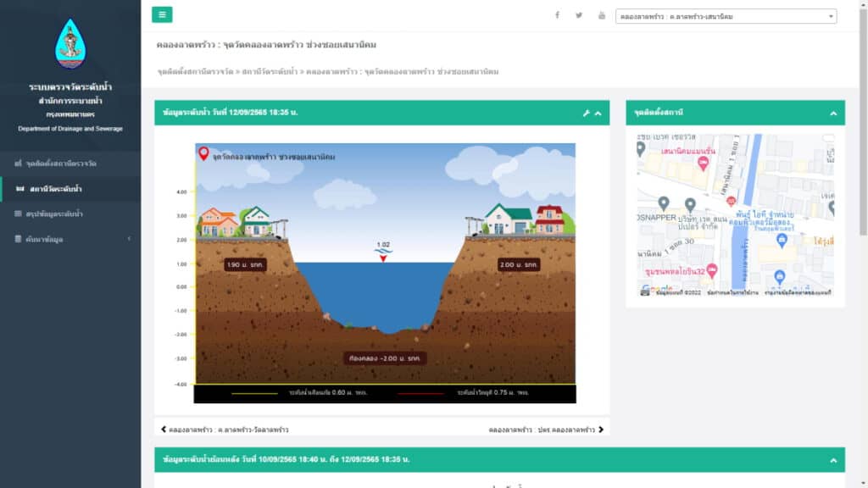Open the Twitter icon link
The image size is (868, 488).
click(579, 15)
